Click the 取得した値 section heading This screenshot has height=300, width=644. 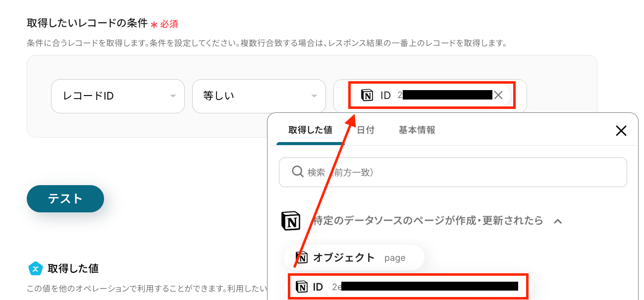coord(73,269)
